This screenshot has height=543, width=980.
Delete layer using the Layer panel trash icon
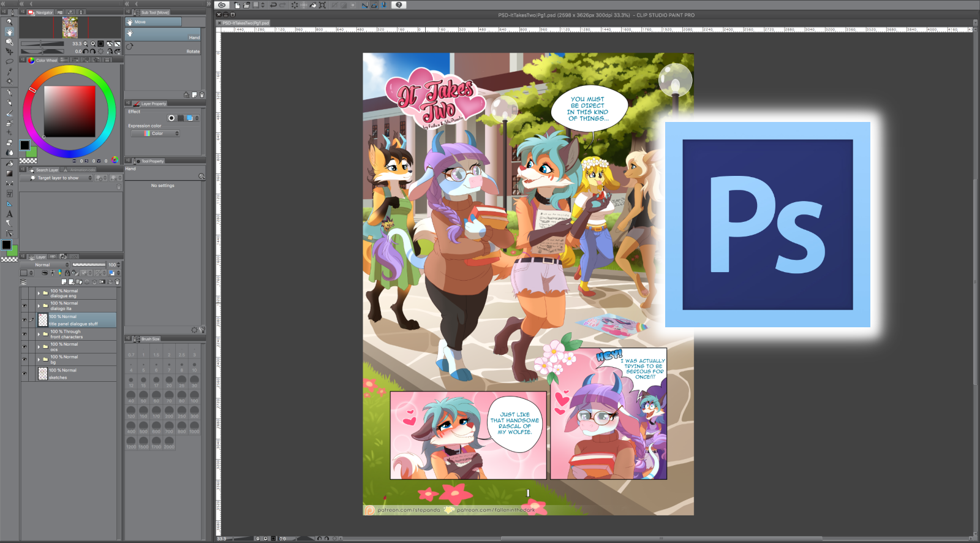(117, 282)
